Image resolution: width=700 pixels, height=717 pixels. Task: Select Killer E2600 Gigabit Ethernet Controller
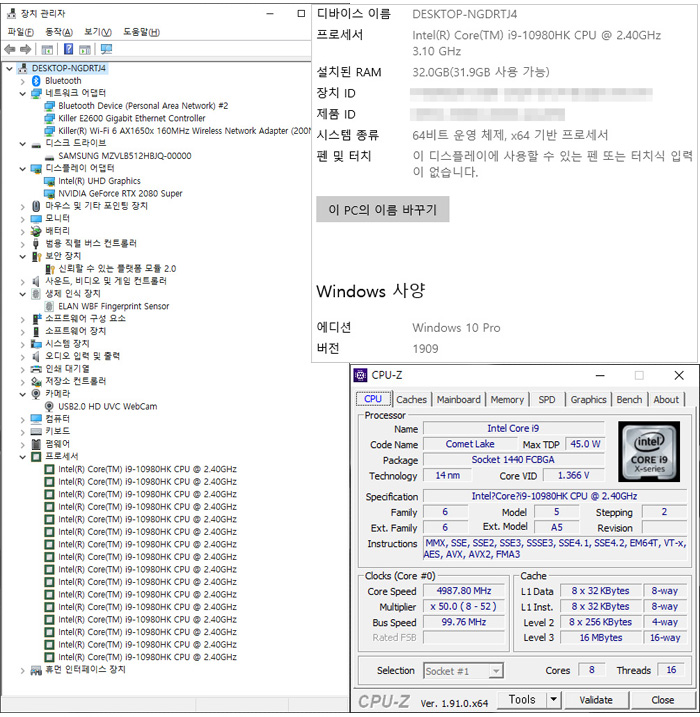132,118
